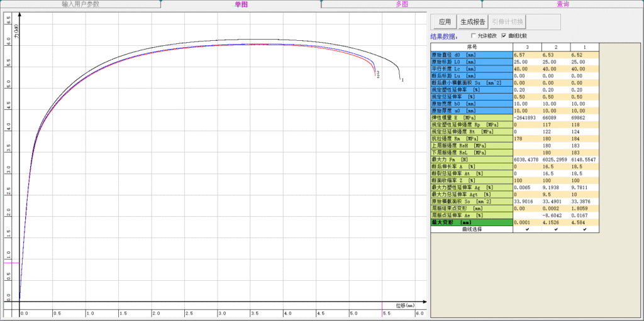The width and height of the screenshot is (644, 321).
Task: Select the max force value 6038.4378
Action: coord(528,160)
